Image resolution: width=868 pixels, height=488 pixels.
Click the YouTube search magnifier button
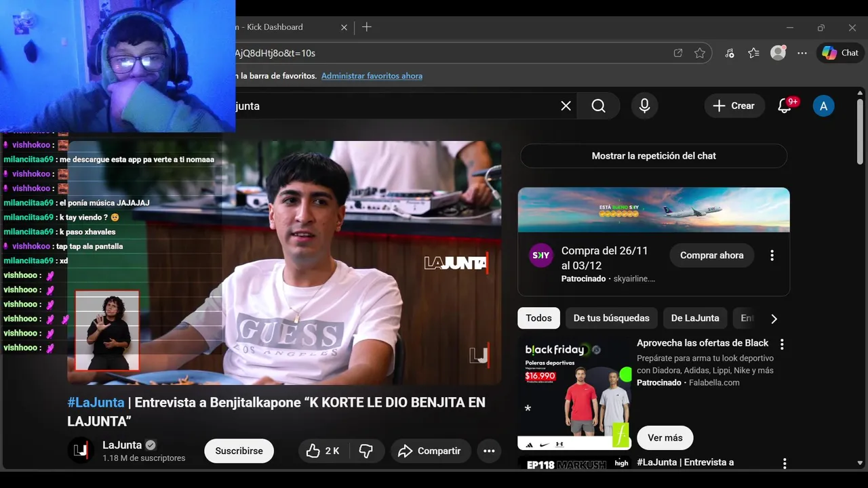[598, 106]
